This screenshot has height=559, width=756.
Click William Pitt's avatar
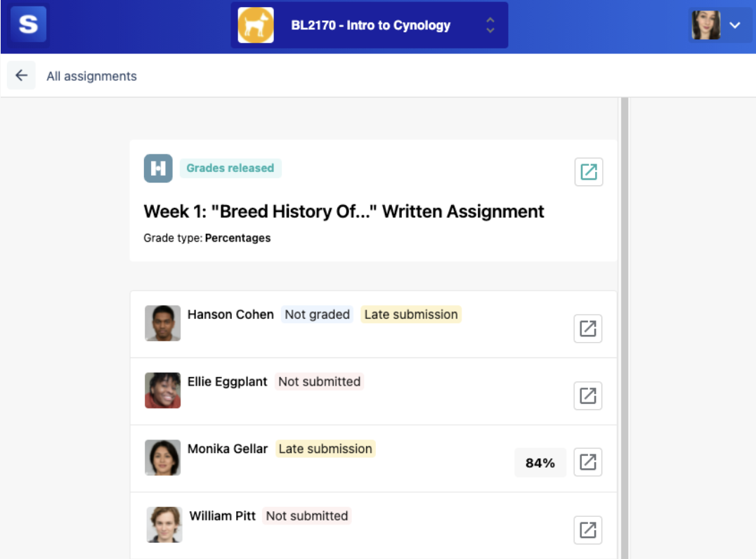tap(164, 525)
